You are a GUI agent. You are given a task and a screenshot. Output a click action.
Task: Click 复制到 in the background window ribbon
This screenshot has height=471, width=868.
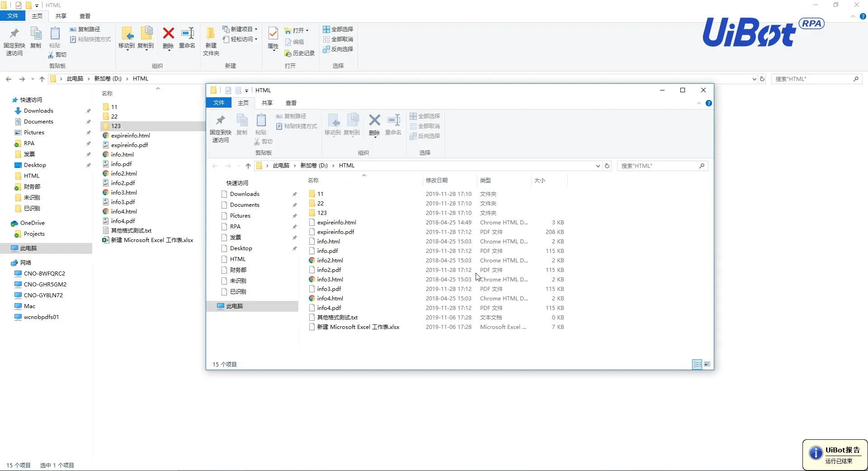pyautogui.click(x=146, y=38)
